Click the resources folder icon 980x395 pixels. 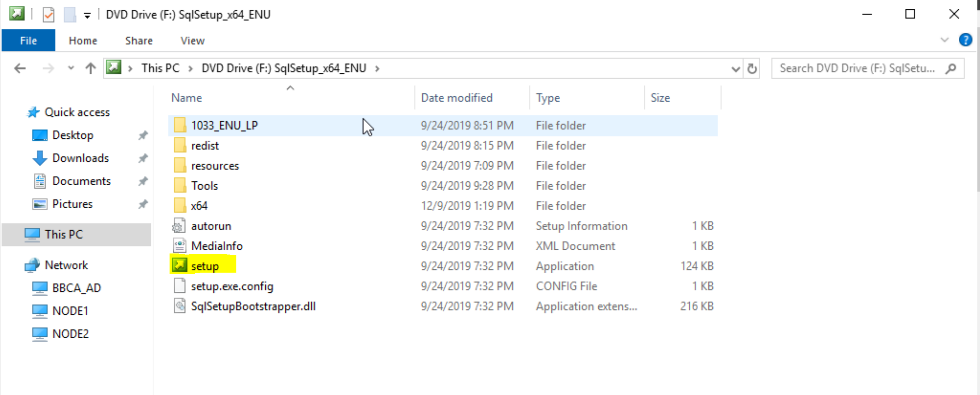[x=180, y=165]
